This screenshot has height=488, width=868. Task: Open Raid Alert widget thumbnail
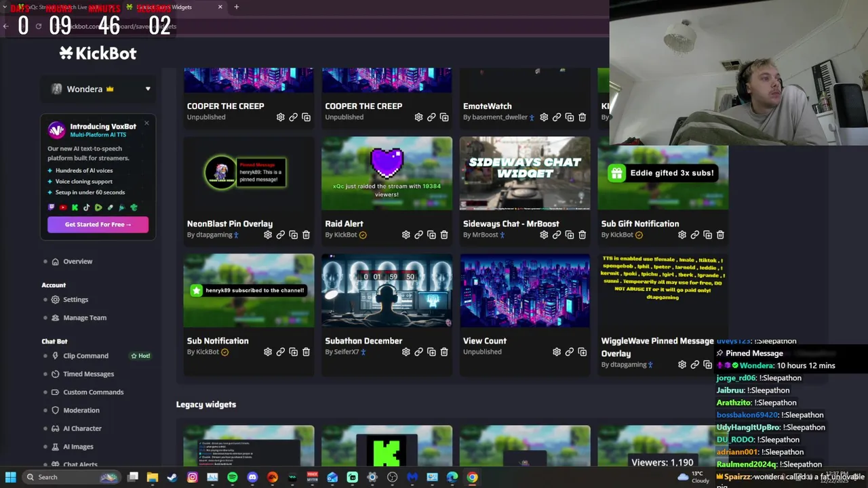[x=387, y=174]
